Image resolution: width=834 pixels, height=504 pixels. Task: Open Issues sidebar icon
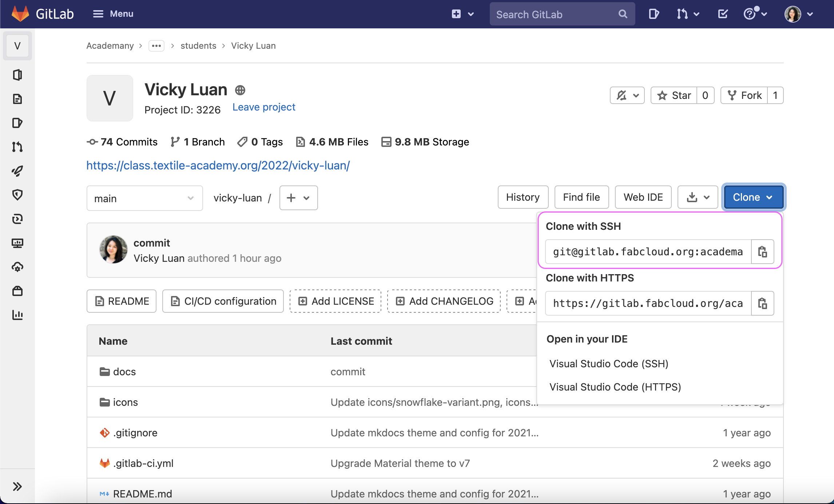coord(17,123)
